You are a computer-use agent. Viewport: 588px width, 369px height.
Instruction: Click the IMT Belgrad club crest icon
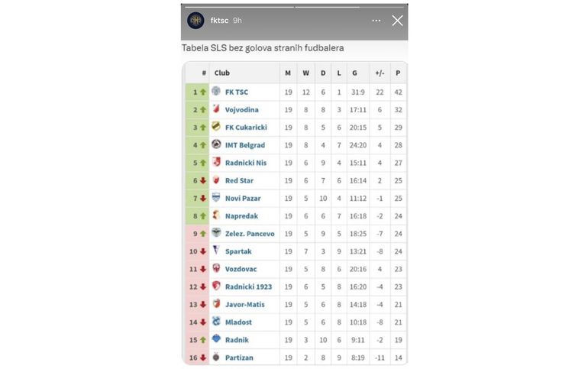(x=216, y=144)
